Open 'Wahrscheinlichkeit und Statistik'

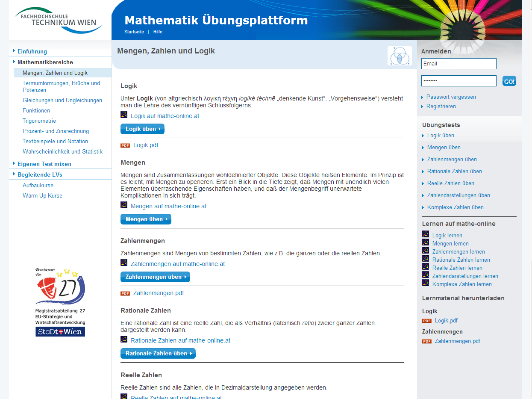[62, 152]
